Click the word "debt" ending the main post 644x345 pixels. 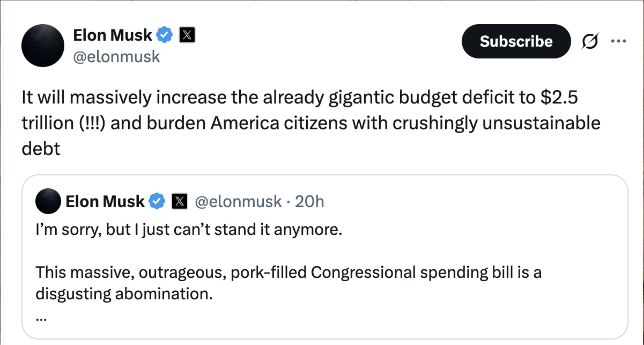coord(41,149)
